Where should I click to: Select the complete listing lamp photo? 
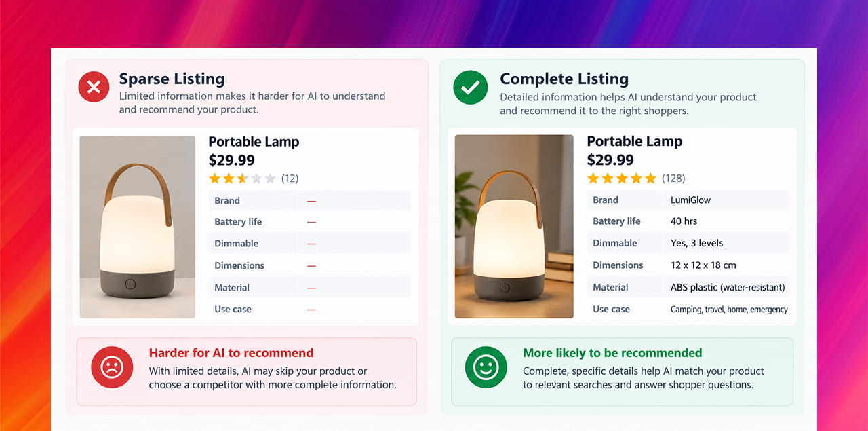click(x=514, y=227)
